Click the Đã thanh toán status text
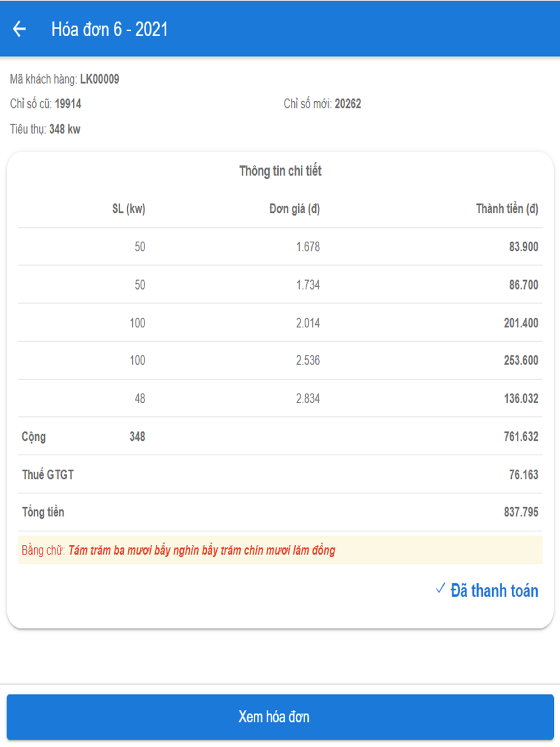560x747 pixels. tap(494, 591)
